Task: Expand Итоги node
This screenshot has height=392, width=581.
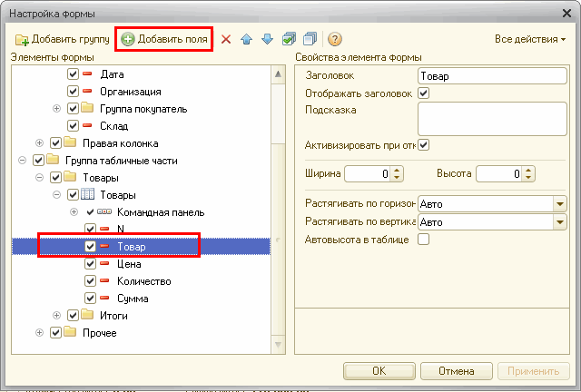Action: pyautogui.click(x=56, y=315)
